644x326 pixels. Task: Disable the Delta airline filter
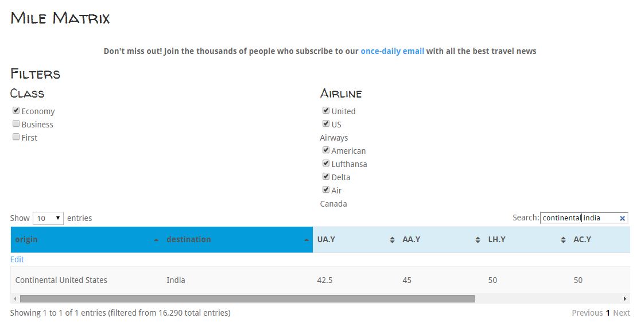[326, 177]
